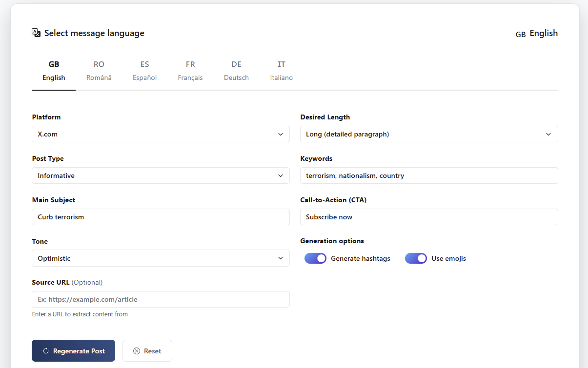Click the GB English indicator at top right

coord(537,33)
